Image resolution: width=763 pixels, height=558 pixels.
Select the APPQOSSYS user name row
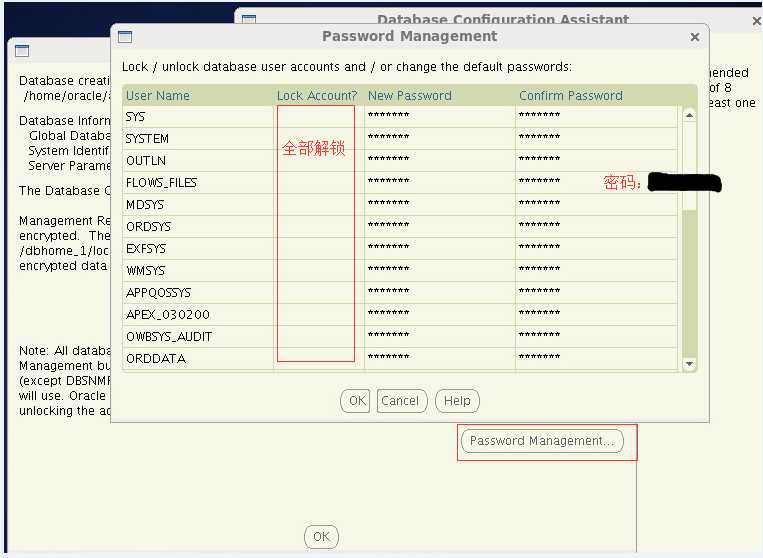pos(198,293)
